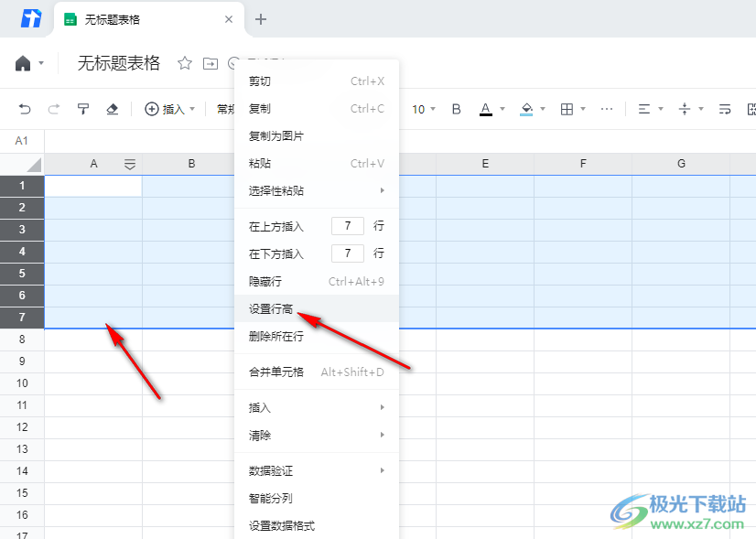Viewport: 756px width, 539px height.
Task: Expand the 插入 submenu in context menu
Action: point(317,408)
